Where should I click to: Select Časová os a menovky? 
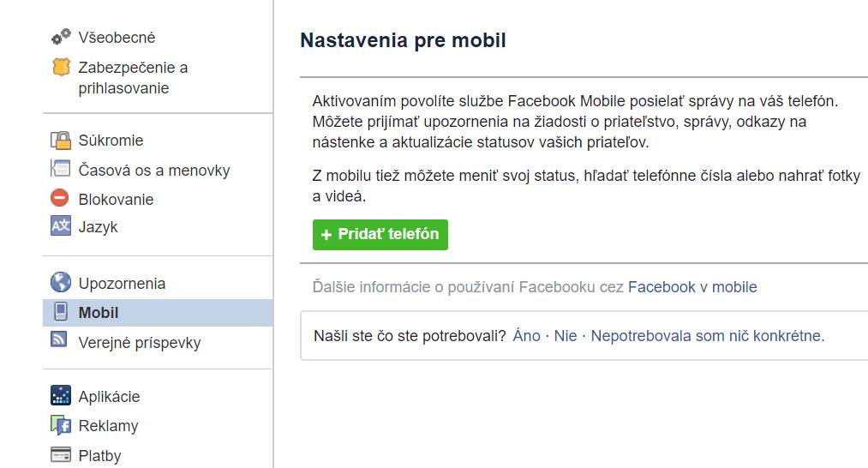(154, 170)
